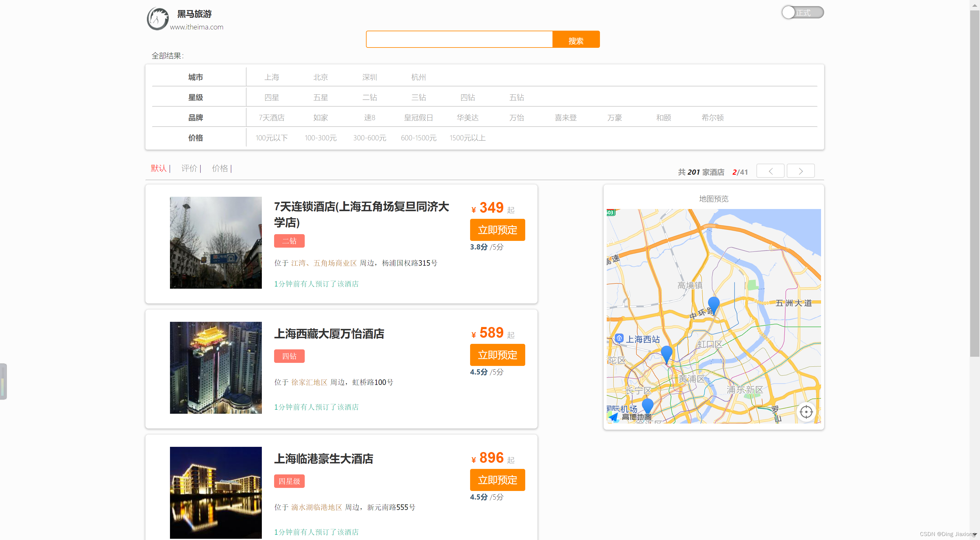Choose brand 希尔顿
The image size is (980, 540).
pos(713,118)
